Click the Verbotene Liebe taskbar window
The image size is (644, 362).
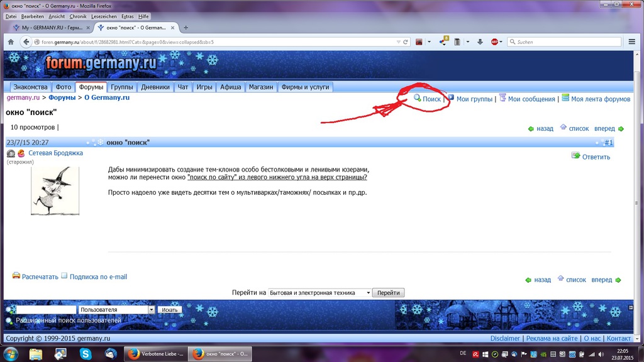[156, 354]
